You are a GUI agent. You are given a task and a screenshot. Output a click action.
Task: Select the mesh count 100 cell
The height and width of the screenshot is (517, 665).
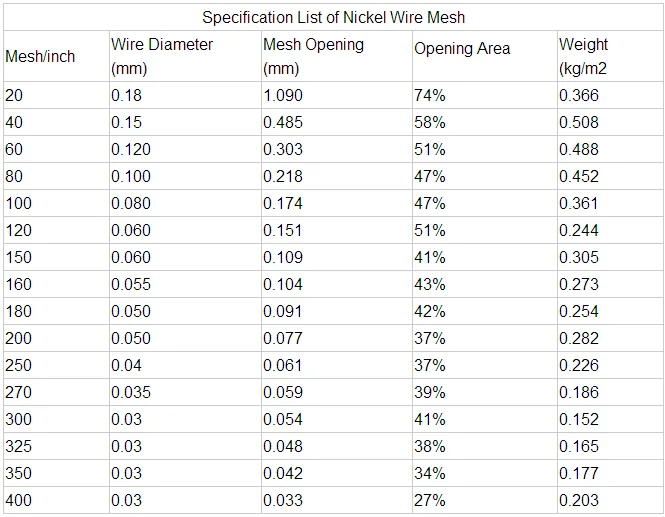click(18, 203)
